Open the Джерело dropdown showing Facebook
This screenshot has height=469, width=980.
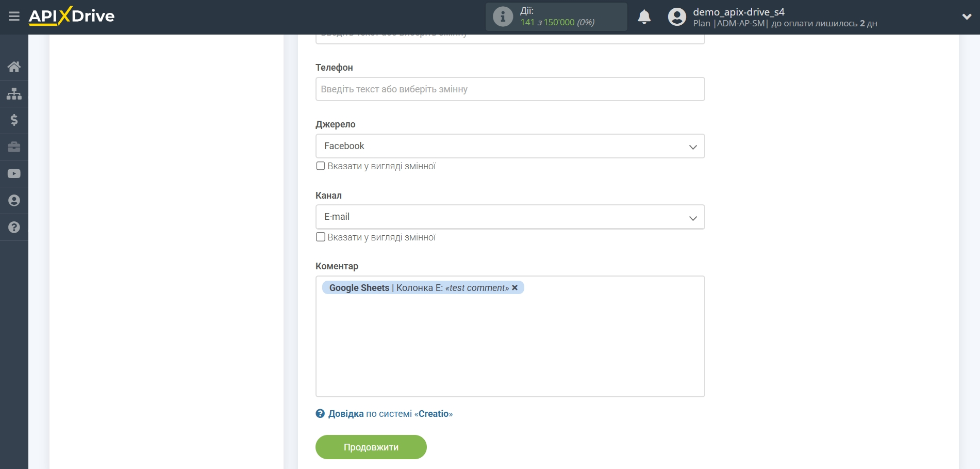(509, 147)
